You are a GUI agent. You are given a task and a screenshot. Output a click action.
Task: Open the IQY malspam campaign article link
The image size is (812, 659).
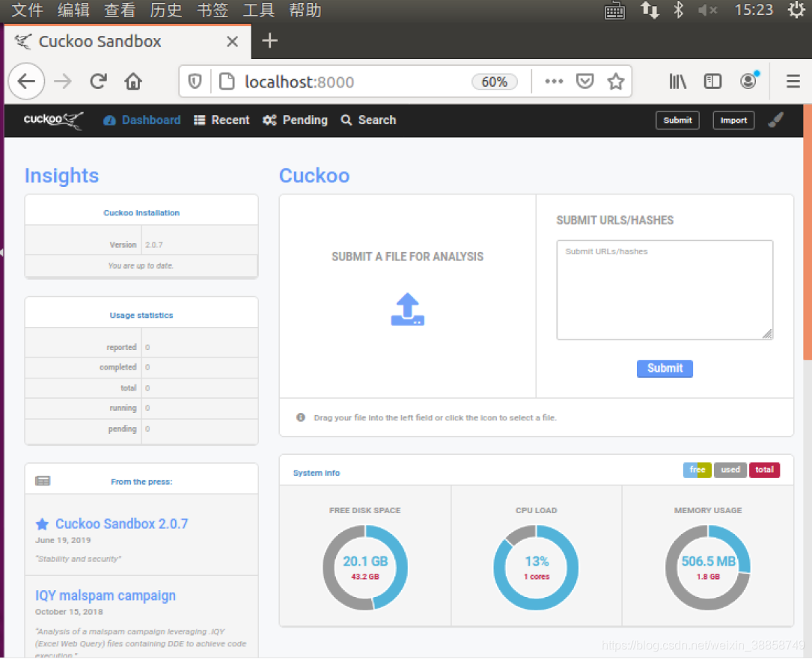[x=105, y=595]
